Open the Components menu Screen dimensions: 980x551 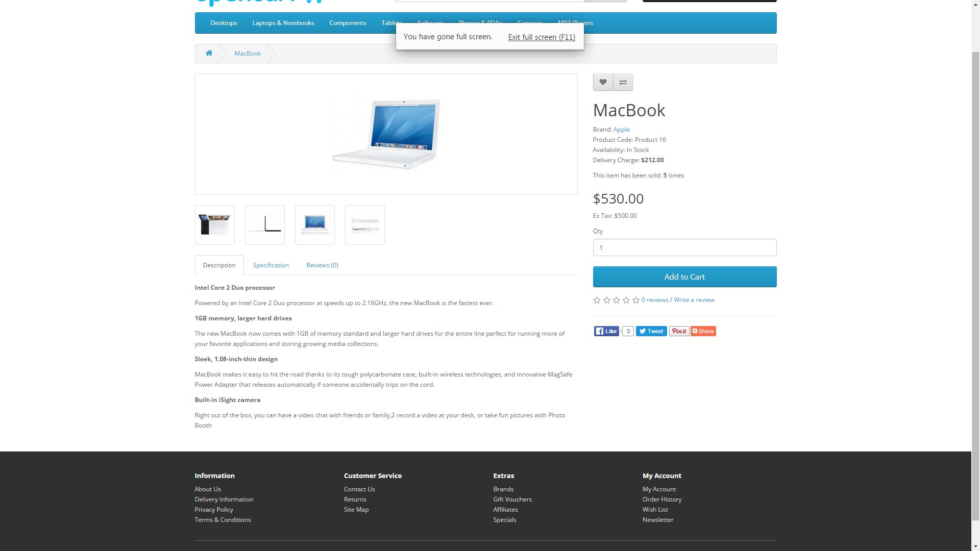(348, 23)
